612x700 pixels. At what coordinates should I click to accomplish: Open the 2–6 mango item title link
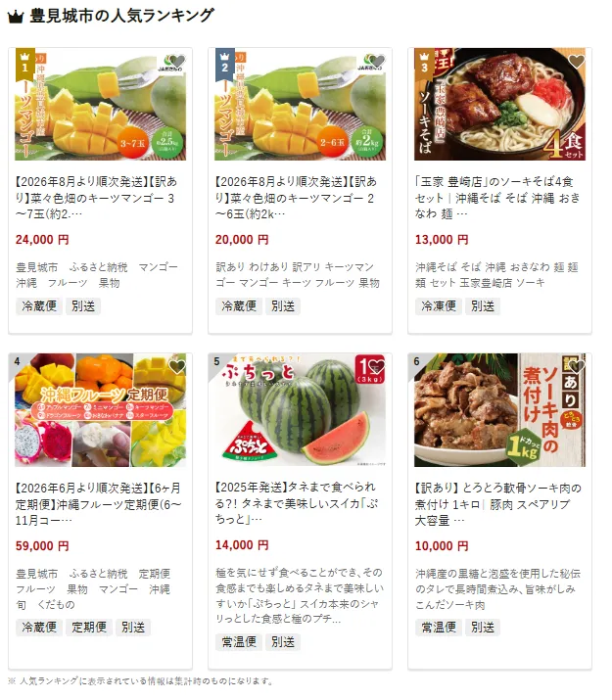click(297, 198)
